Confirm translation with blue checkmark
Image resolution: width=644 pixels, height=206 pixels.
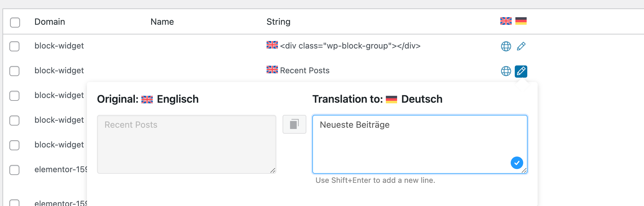tap(517, 163)
